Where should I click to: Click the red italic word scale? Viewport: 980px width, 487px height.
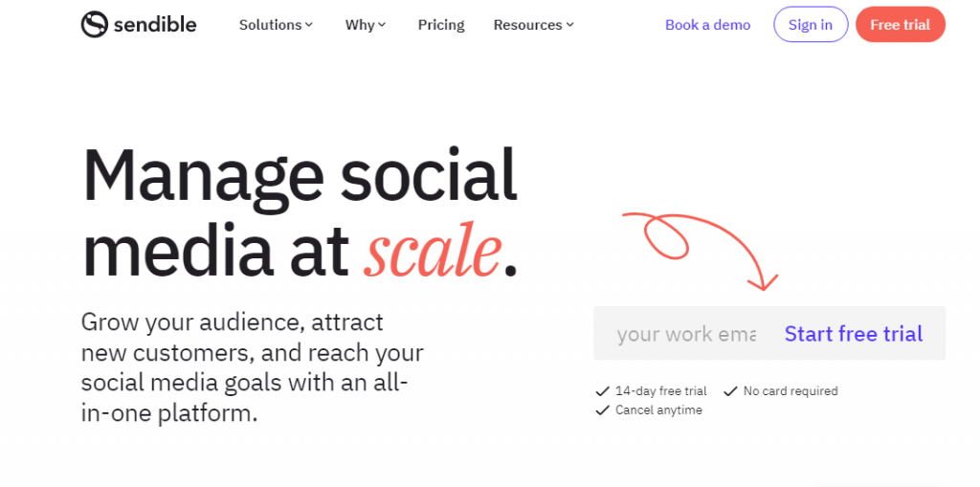pyautogui.click(x=433, y=252)
